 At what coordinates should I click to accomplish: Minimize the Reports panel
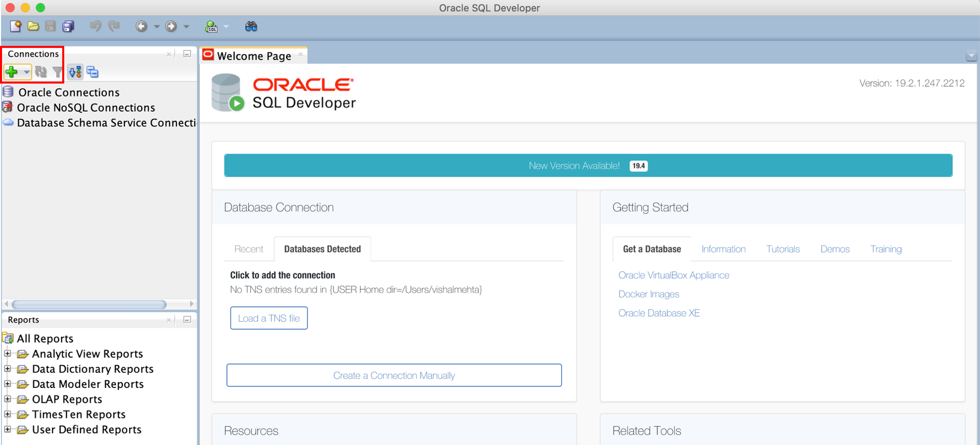pos(187,320)
